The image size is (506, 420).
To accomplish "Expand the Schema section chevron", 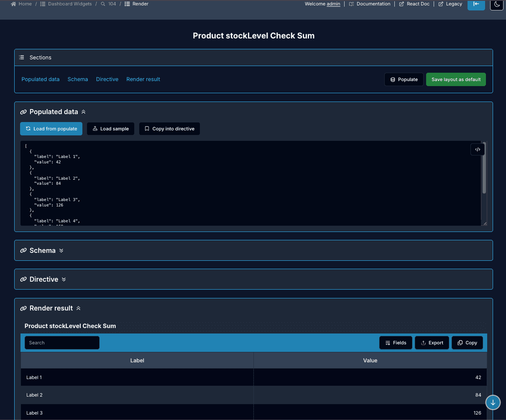I will click(x=61, y=251).
